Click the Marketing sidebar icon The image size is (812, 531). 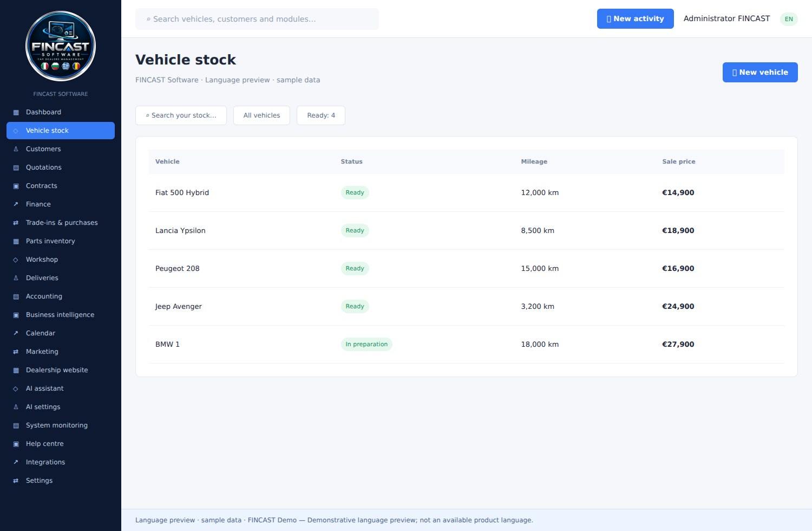tap(16, 352)
